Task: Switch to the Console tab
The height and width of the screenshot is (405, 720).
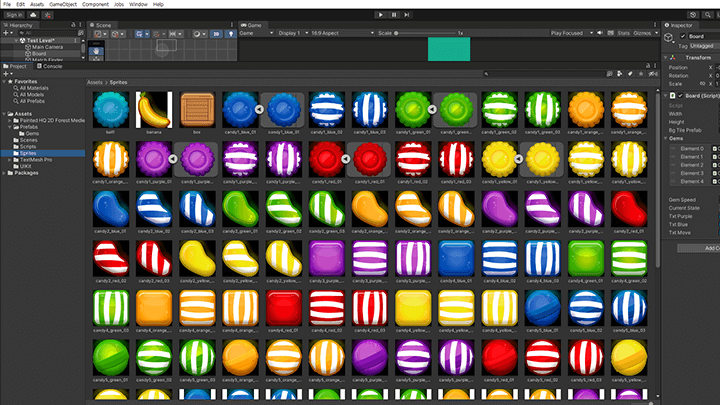Action: (50, 66)
